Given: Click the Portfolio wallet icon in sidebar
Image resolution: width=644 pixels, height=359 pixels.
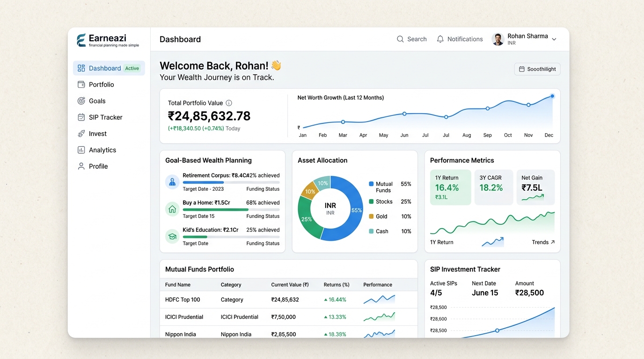Looking at the screenshot, I should [81, 85].
